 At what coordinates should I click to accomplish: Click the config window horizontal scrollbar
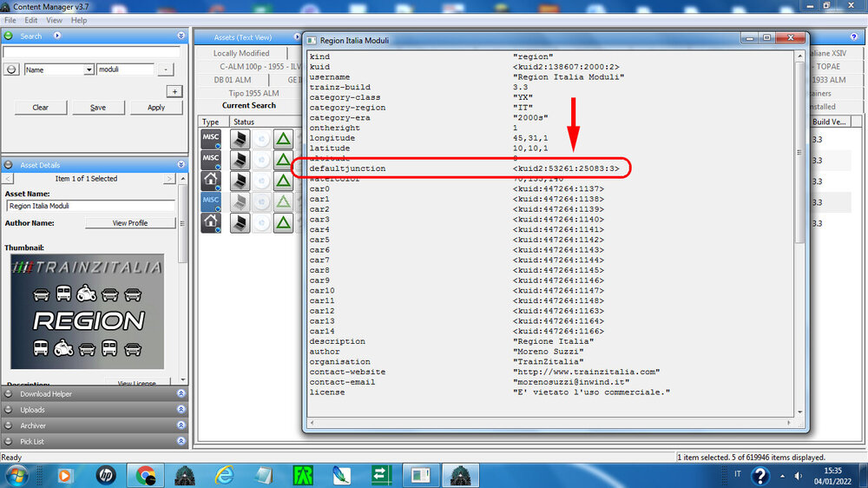tap(550, 423)
